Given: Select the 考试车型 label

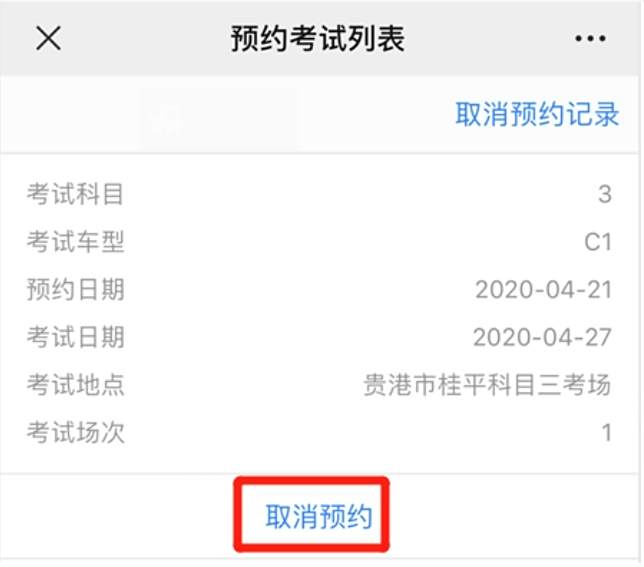Looking at the screenshot, I should pos(76,241).
